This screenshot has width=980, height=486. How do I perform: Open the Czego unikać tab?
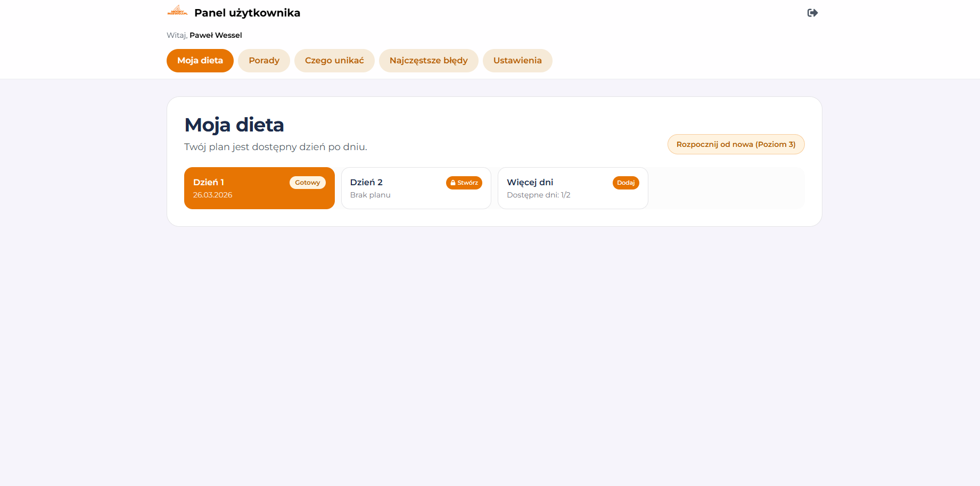(334, 61)
